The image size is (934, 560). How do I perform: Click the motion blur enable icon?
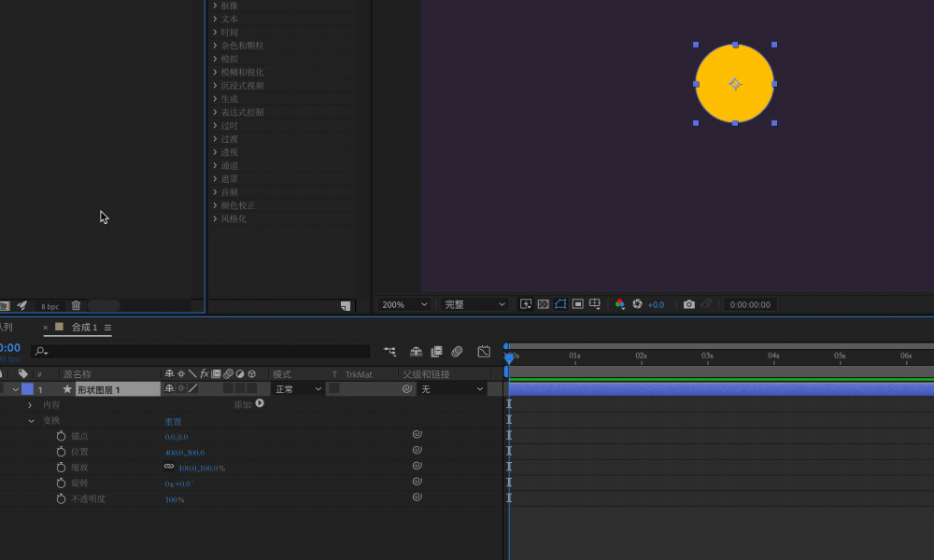click(x=457, y=352)
